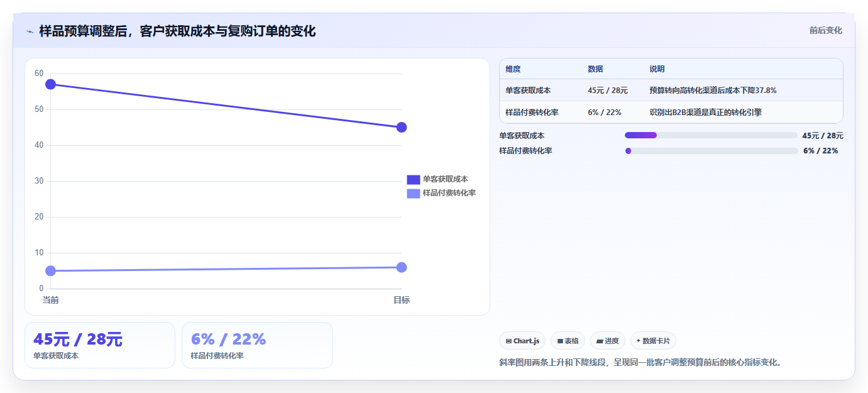Screen dimensions: 868x393
Task: Click the 单客获取成本 progress row label
Action: (522, 135)
